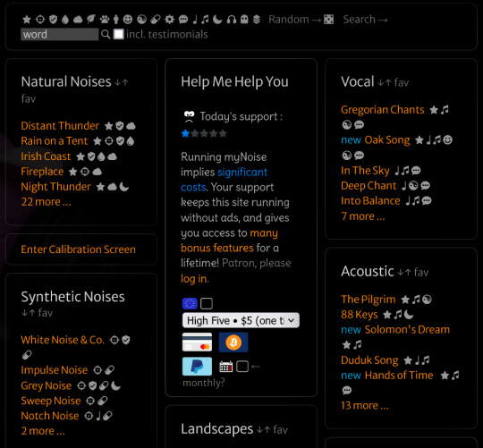Image resolution: width=483 pixels, height=448 pixels.
Task: Check the monthly subscription checkbox
Action: click(242, 367)
